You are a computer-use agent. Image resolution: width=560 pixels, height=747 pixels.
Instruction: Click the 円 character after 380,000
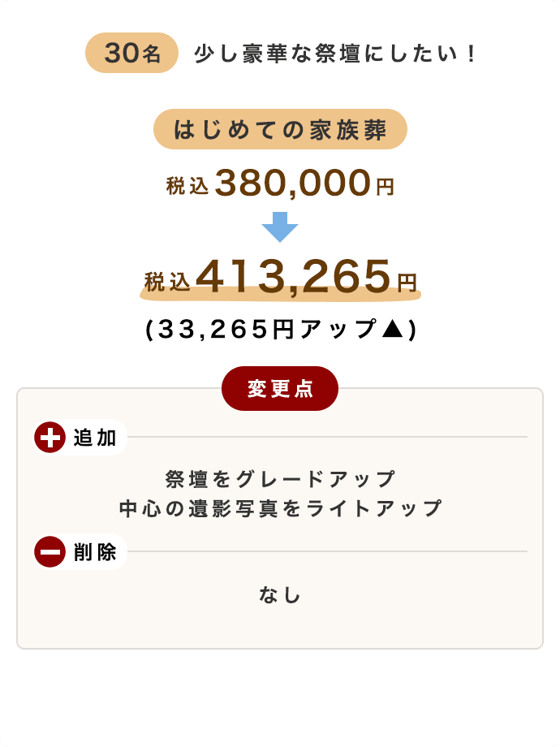[385, 188]
